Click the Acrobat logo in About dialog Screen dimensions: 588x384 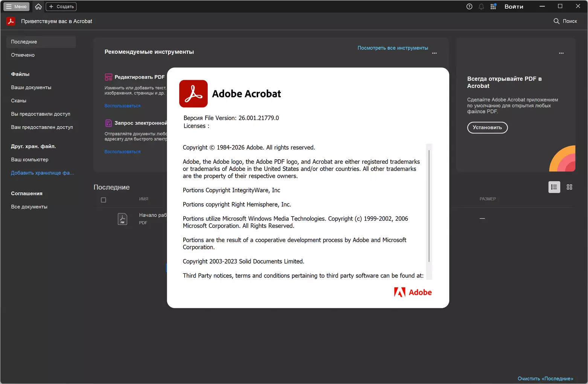pos(193,94)
